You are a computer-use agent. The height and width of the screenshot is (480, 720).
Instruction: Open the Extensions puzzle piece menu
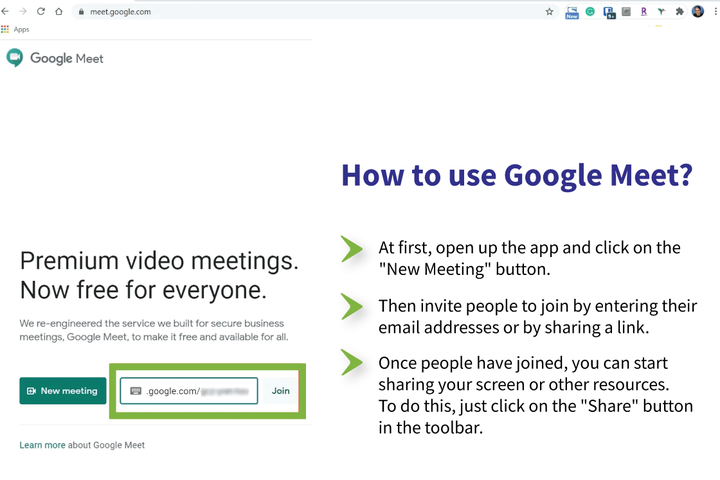tap(679, 12)
